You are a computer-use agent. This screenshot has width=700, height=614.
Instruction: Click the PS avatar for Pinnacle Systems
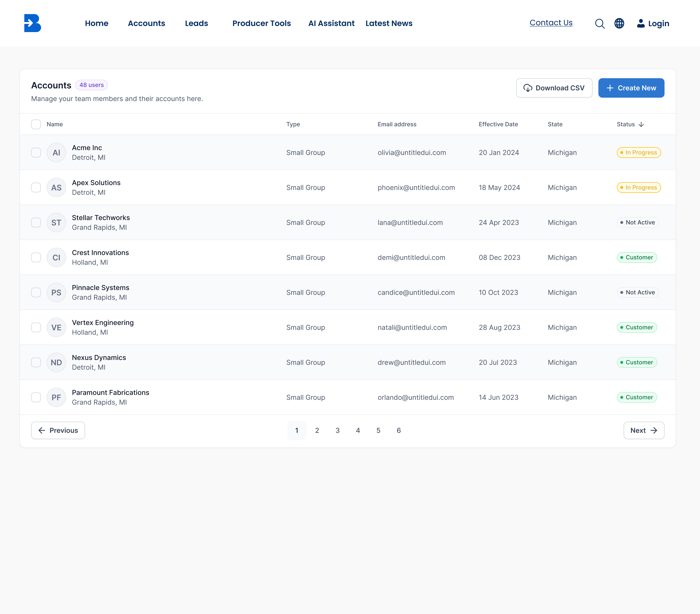(x=56, y=292)
